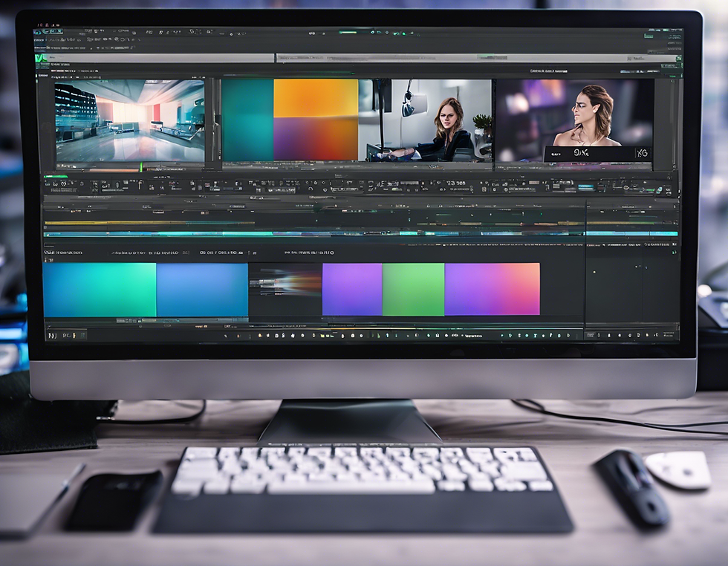Open the woman-in-profile video preview
Screen dimensions: 728x566
click(x=575, y=120)
